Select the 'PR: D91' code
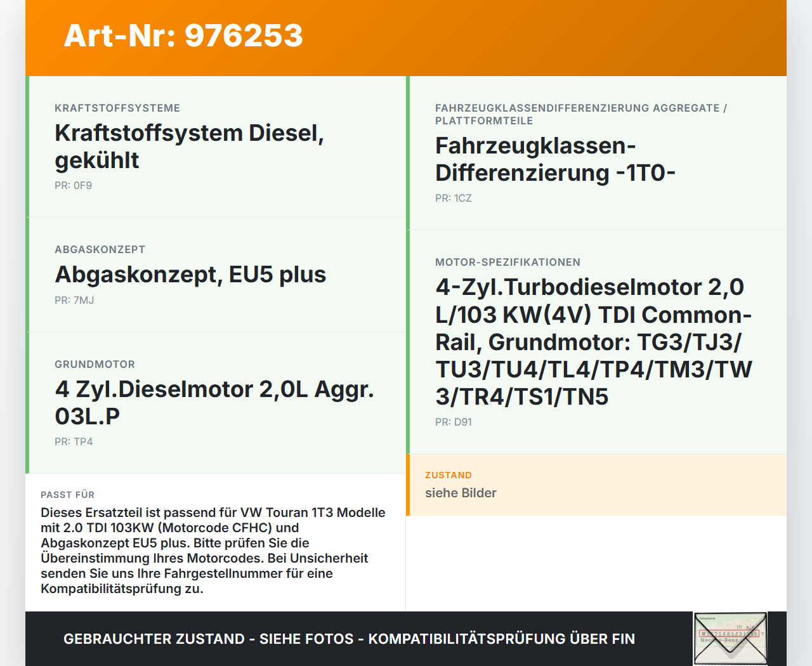Viewport: 812px width, 666px height. coord(453,422)
